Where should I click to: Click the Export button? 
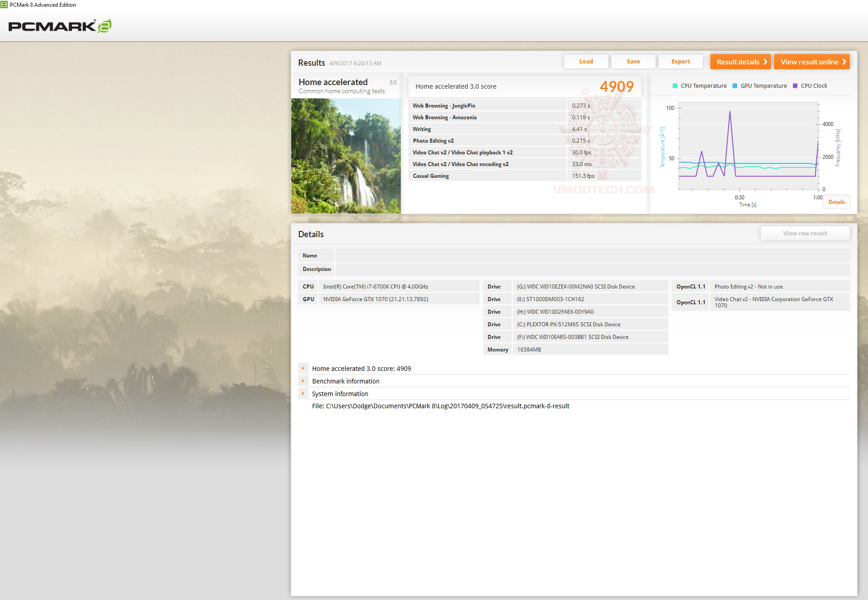pos(680,62)
